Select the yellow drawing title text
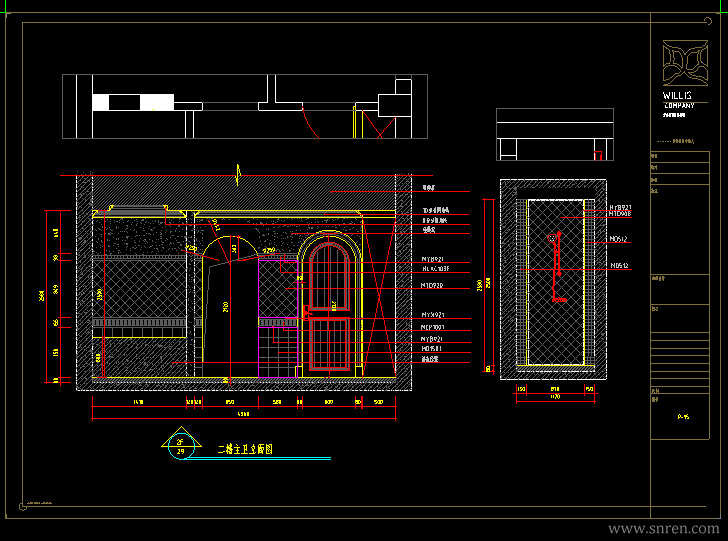 click(x=245, y=449)
